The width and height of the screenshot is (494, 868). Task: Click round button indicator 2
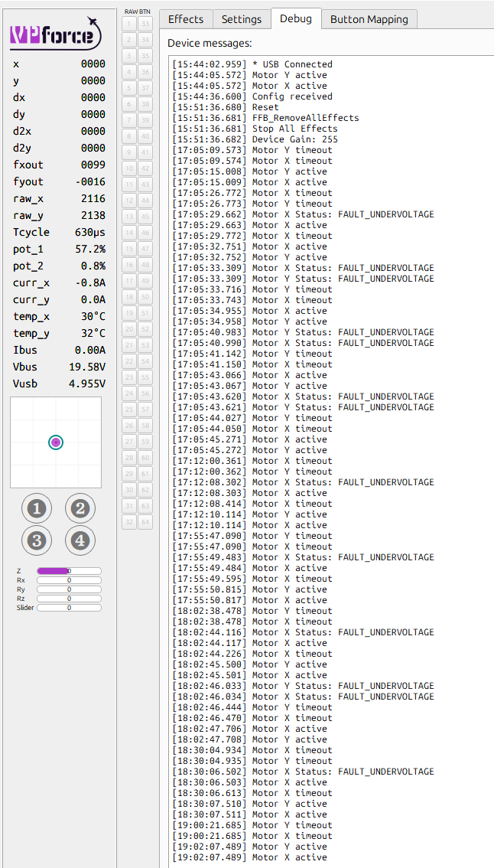80,508
